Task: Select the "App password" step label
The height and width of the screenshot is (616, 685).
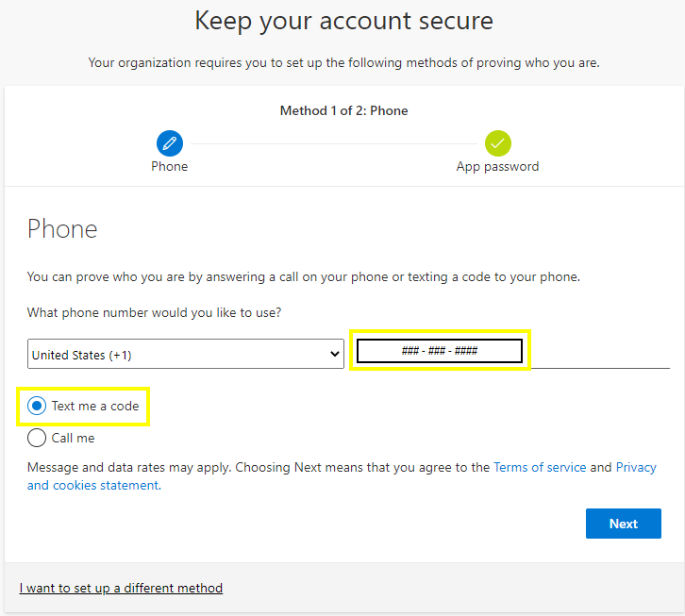Action: click(497, 166)
